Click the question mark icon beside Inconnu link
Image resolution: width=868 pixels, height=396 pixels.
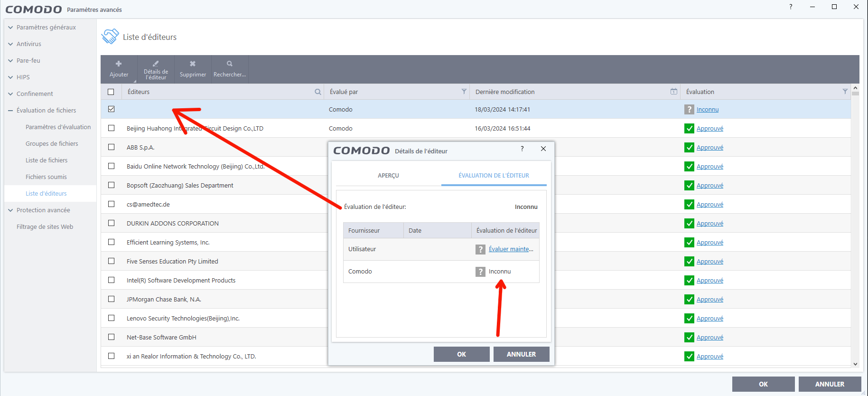pos(689,110)
